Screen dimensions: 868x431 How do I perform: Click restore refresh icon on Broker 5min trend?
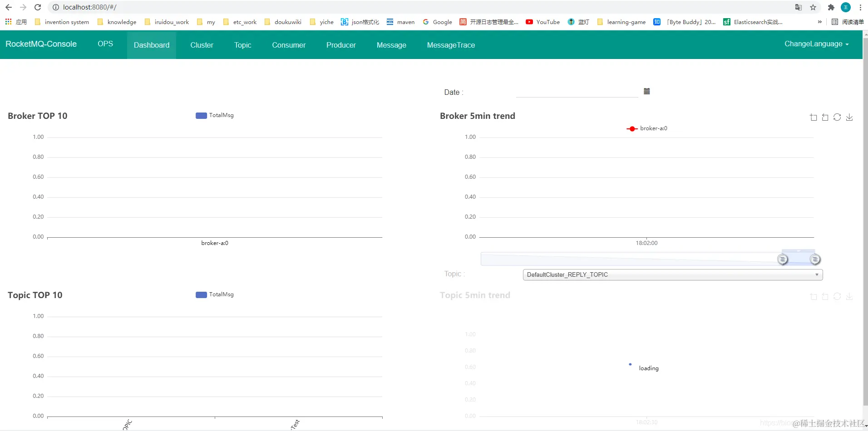[x=837, y=117]
